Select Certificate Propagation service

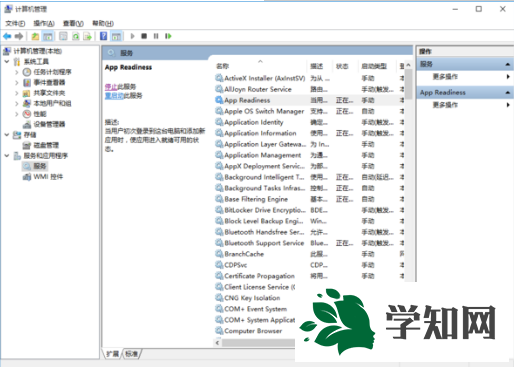pos(309,276)
